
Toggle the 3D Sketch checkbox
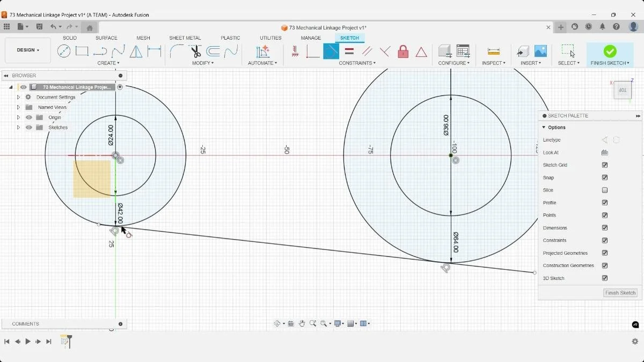click(x=605, y=278)
